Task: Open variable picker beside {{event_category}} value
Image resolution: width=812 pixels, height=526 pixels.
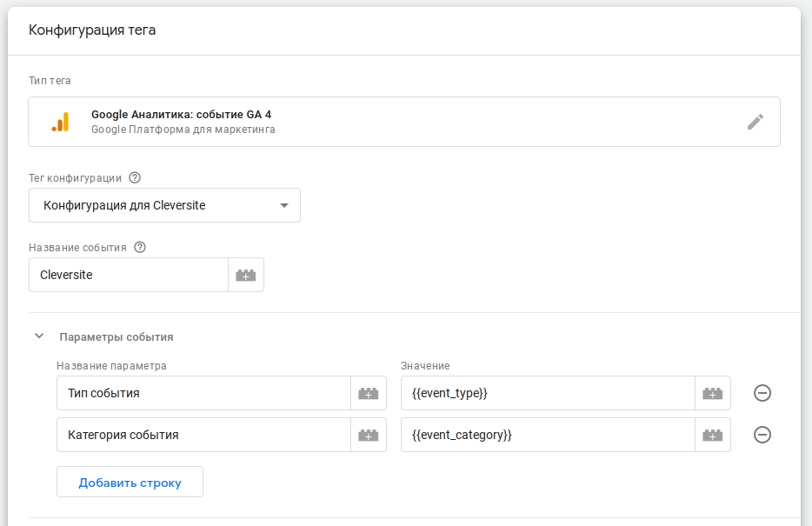Action: tap(713, 435)
